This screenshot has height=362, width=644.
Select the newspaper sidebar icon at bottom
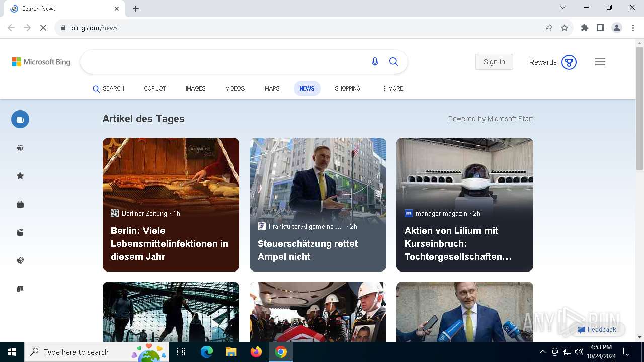click(x=20, y=289)
